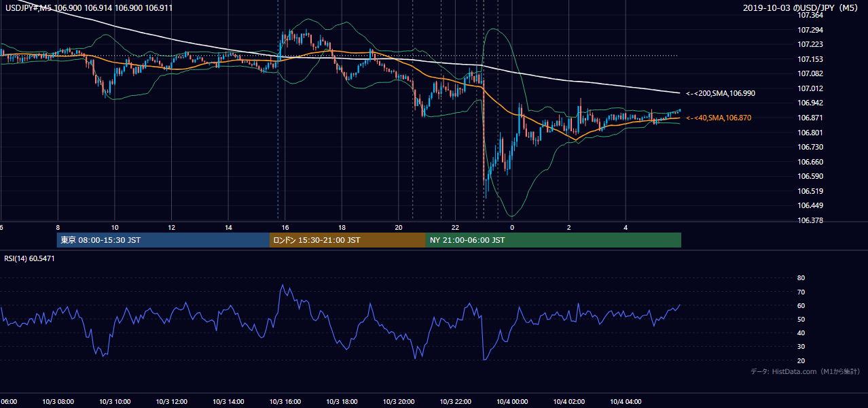This screenshot has height=408, width=868.
Task: Click the 10/3 18:00 time axis label
Action: tap(342, 402)
